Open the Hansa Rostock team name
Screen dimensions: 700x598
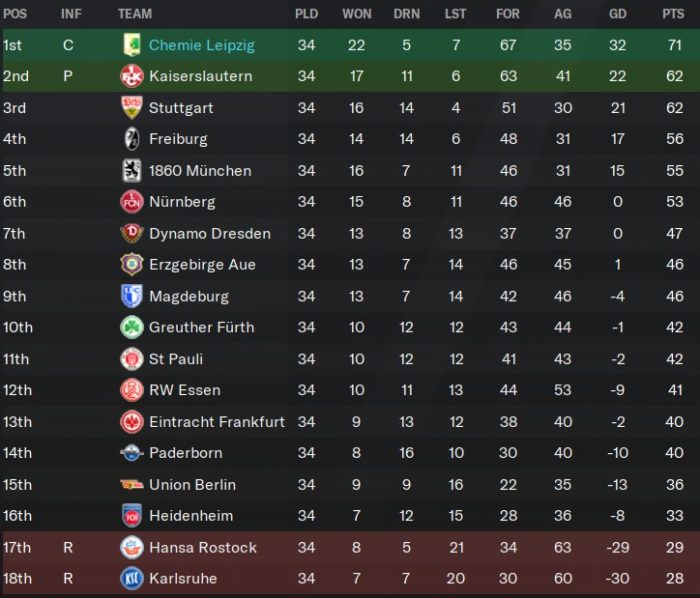tap(203, 548)
